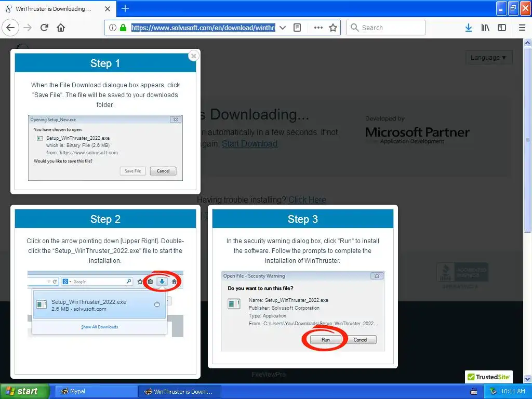
Task: Click the vertical scrollbar thumb
Action: click(x=527, y=140)
